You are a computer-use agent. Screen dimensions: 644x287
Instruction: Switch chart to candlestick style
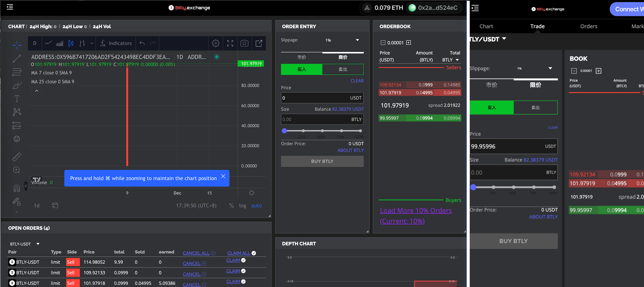[x=71, y=43]
